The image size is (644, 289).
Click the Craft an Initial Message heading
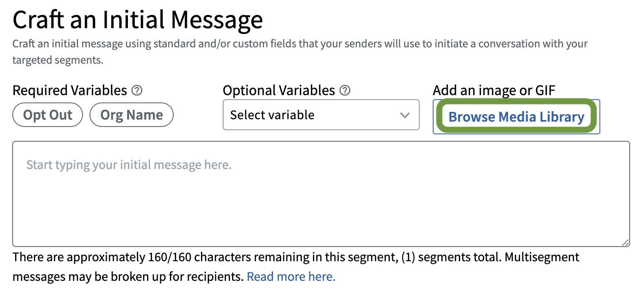(137, 20)
